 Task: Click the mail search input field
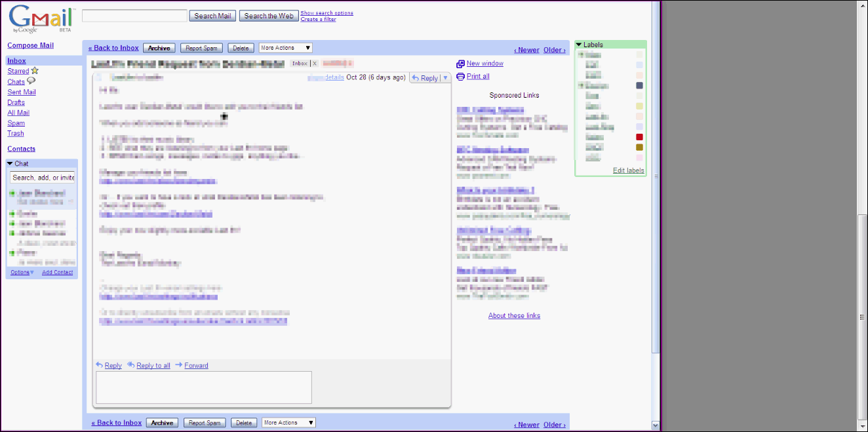(x=134, y=16)
